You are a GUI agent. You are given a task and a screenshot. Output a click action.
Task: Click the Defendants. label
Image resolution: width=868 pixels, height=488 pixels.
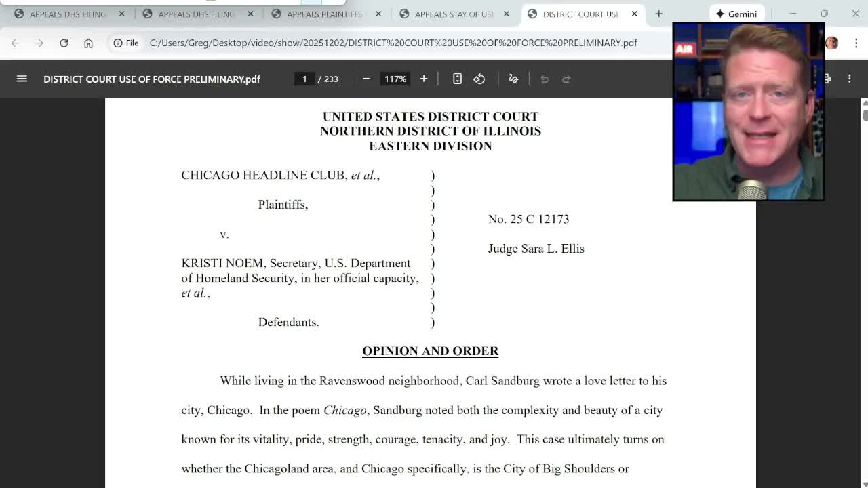click(288, 322)
